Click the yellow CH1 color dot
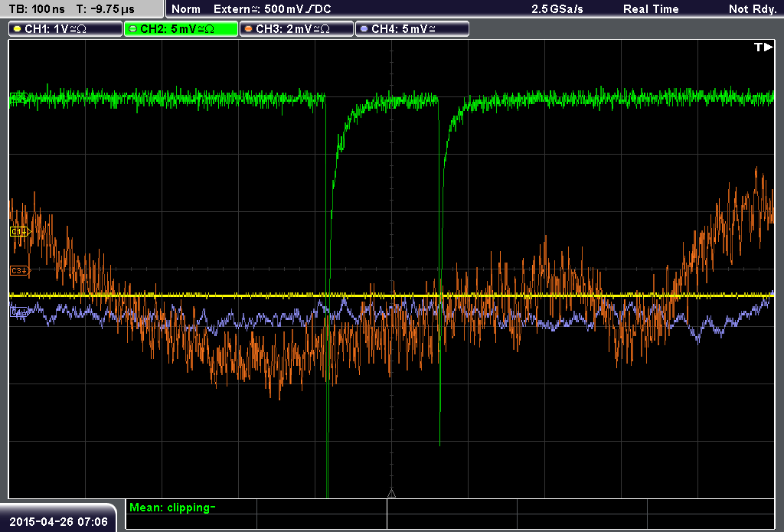The height and width of the screenshot is (532, 784). click(x=18, y=29)
